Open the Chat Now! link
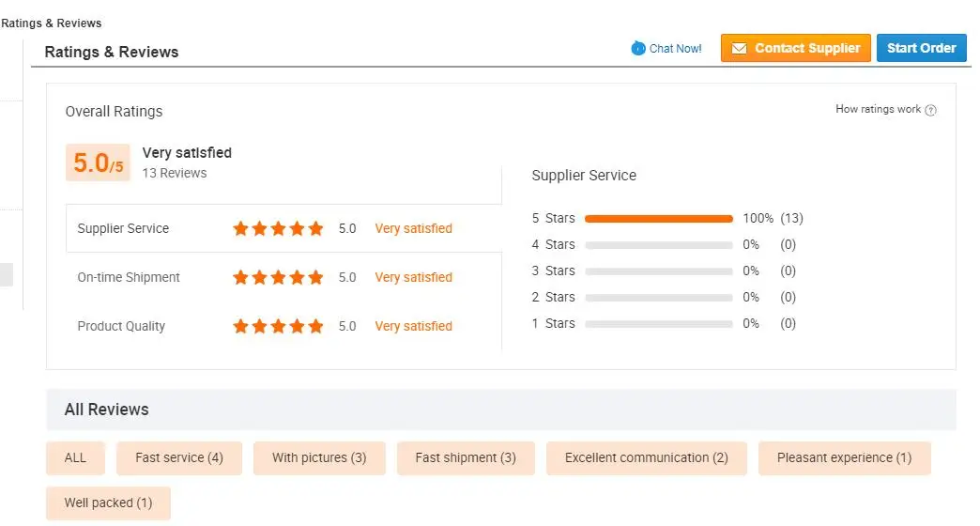980x526 pixels. coord(674,48)
